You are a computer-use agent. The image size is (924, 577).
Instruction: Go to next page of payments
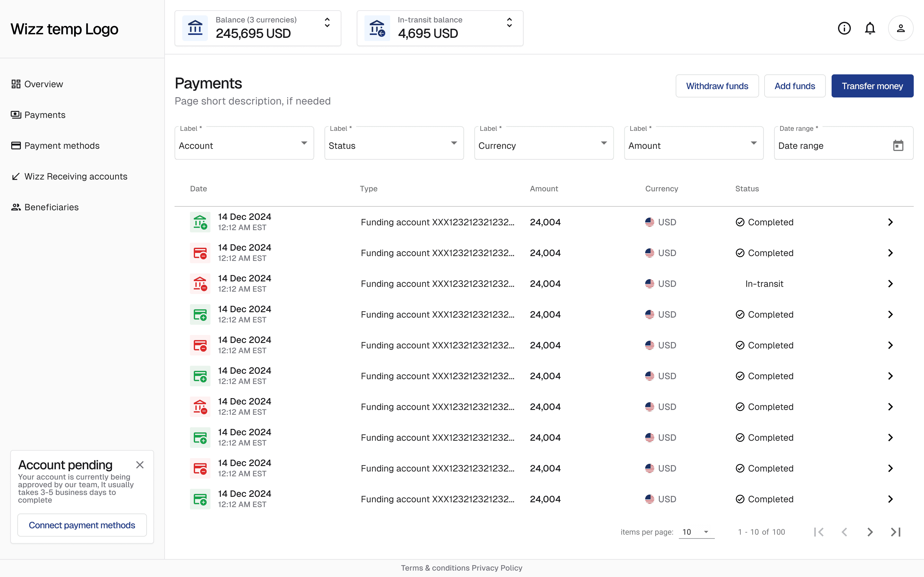870,532
